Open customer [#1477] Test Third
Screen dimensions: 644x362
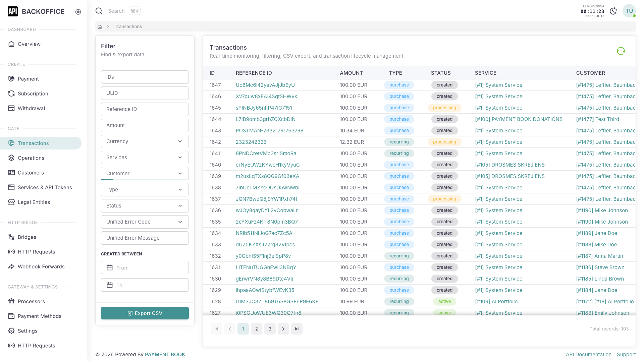coord(597,119)
